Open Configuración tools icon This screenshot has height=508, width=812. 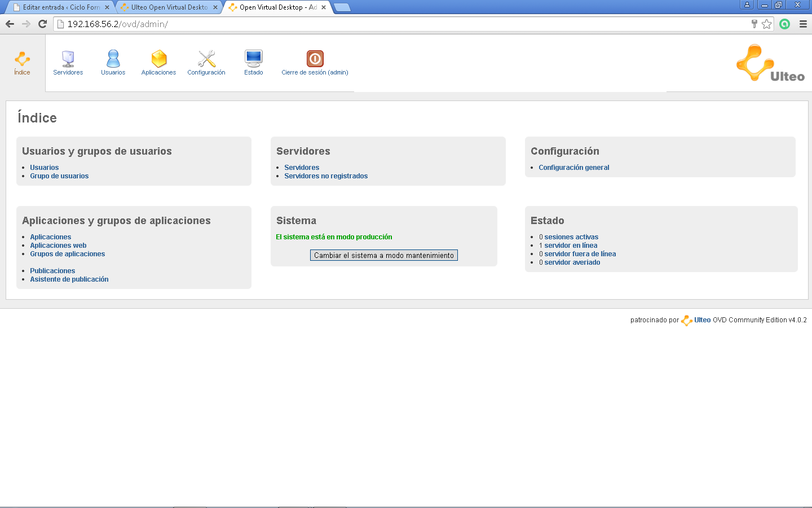(x=206, y=59)
